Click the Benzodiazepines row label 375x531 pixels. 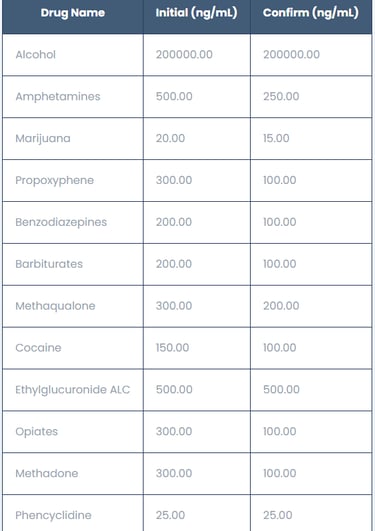point(61,222)
